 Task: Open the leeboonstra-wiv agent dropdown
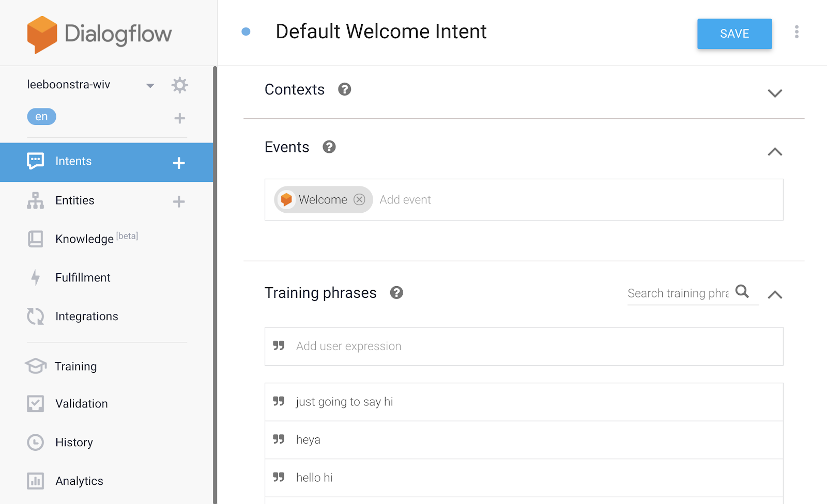coord(150,85)
